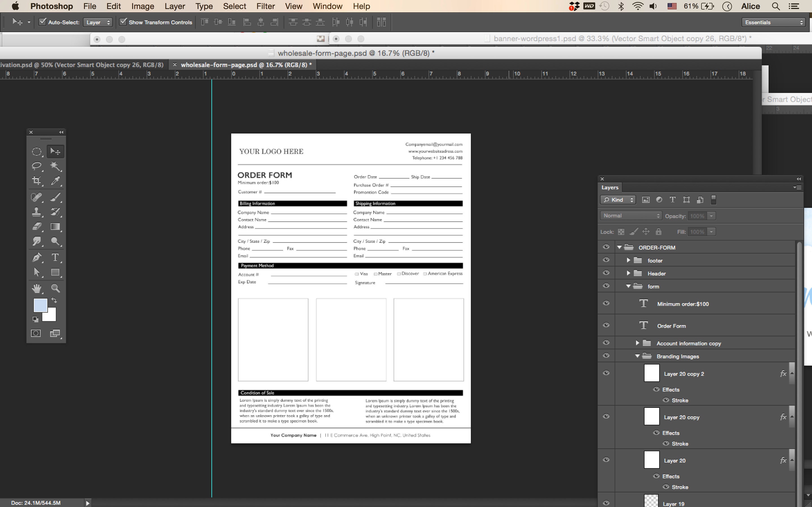Expand the footer layer group

coord(628,260)
